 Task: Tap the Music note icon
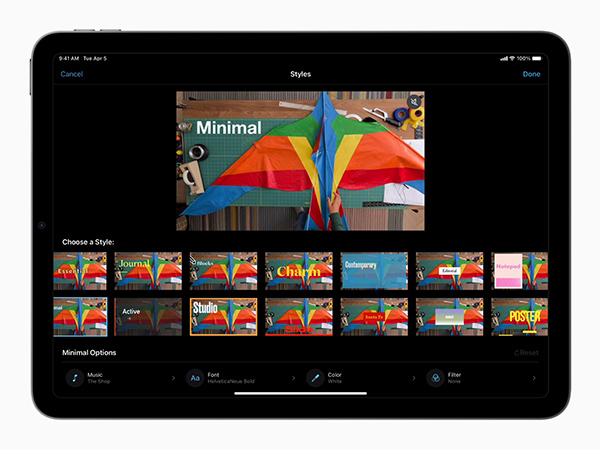(x=75, y=378)
